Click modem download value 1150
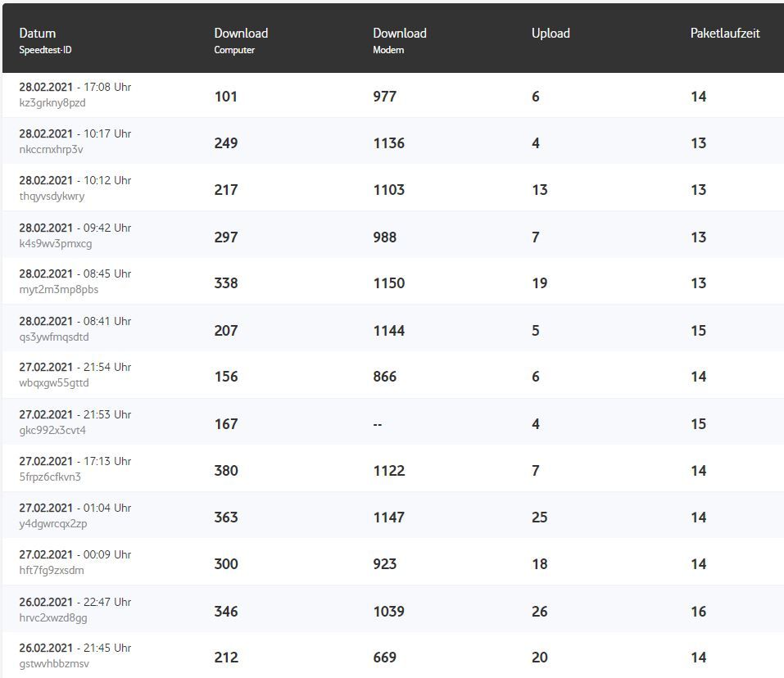Image resolution: width=784 pixels, height=678 pixels. [x=389, y=283]
